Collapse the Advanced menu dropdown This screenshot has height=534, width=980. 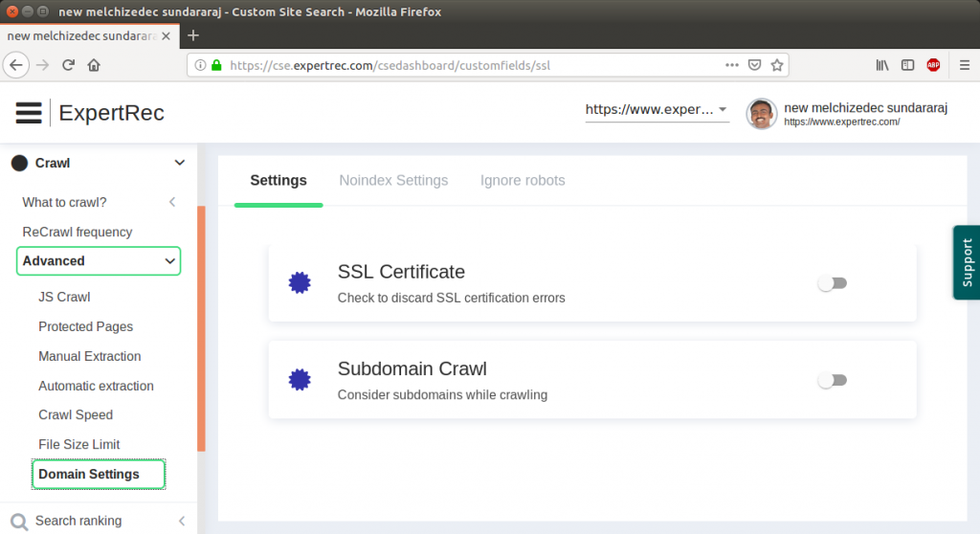pos(169,260)
